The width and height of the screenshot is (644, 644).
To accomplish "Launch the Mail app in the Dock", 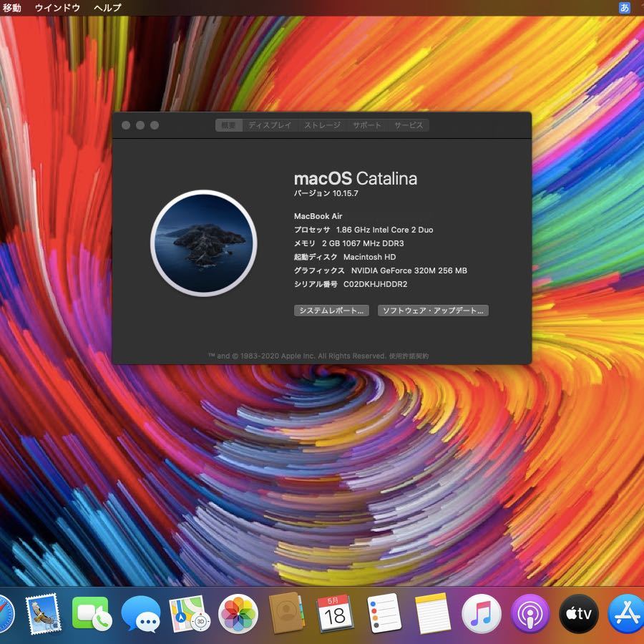I will [x=43, y=614].
